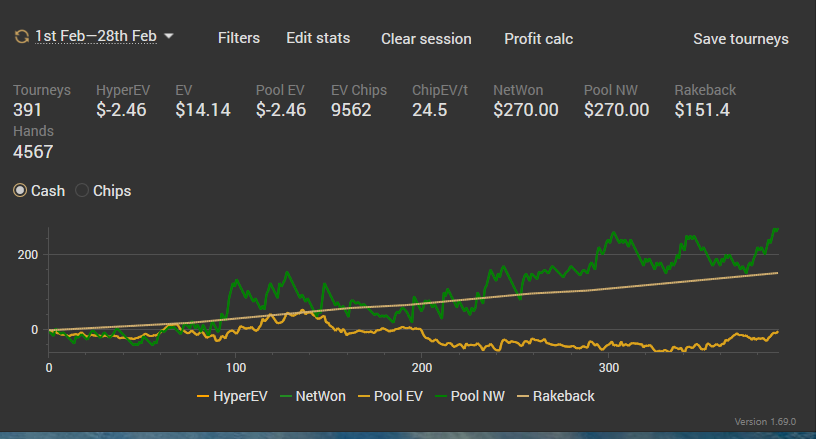Viewport: 816px width, 439px height.
Task: Click the Tourneys 391 stat
Action: [42, 100]
